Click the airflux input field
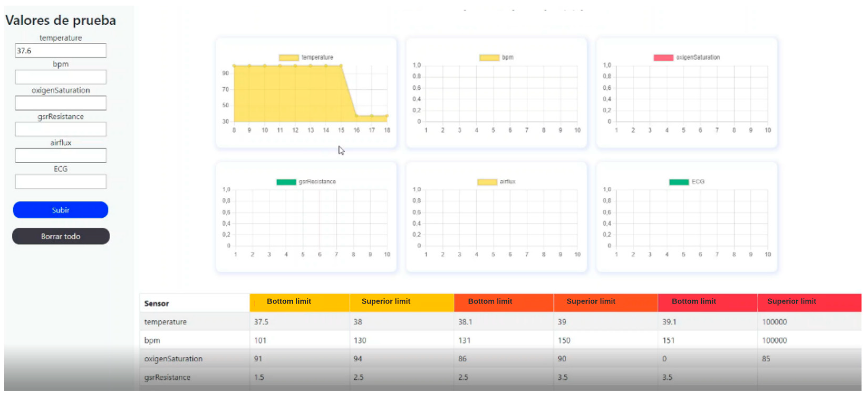 point(61,155)
